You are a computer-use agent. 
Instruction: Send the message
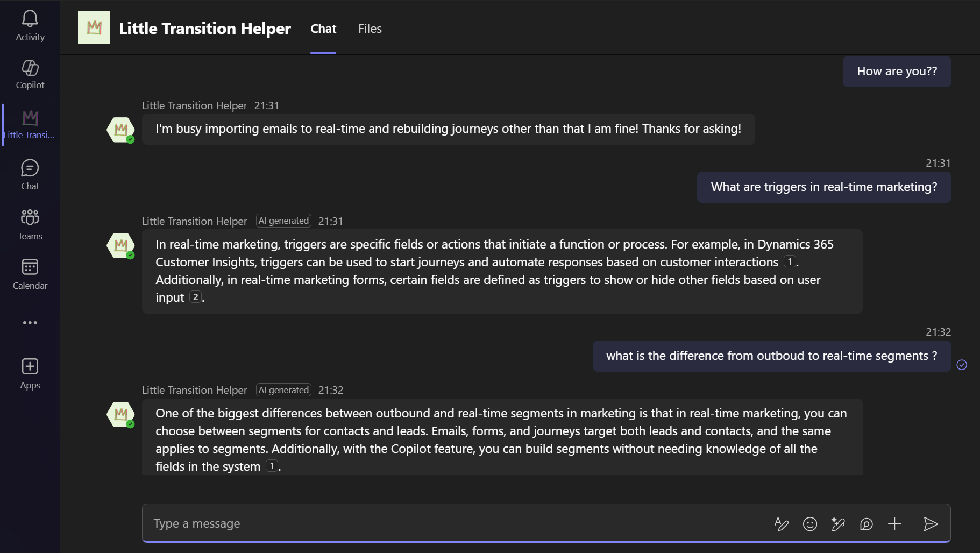931,523
